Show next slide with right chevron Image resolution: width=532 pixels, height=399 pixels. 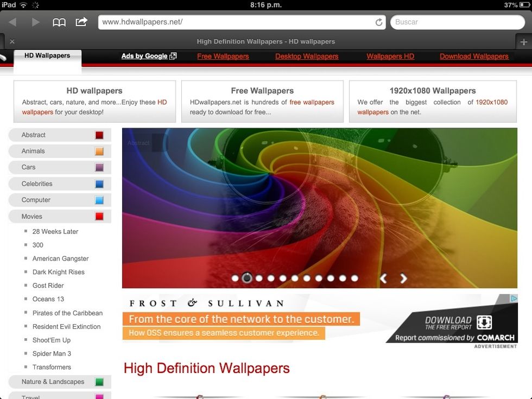tap(403, 278)
